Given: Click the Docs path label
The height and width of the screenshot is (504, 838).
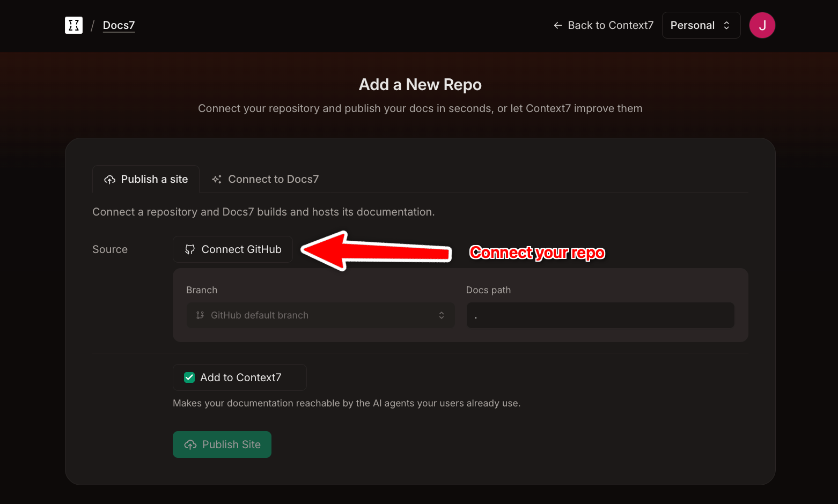Looking at the screenshot, I should point(488,290).
